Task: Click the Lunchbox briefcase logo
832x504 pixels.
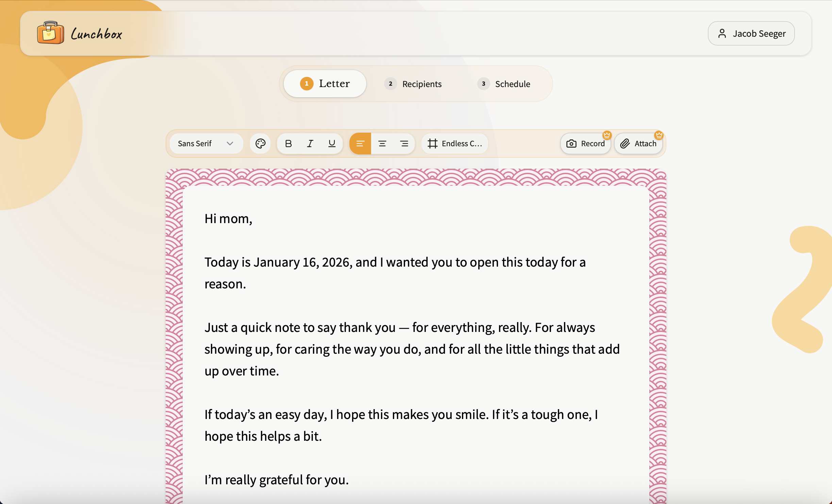Action: (x=50, y=33)
